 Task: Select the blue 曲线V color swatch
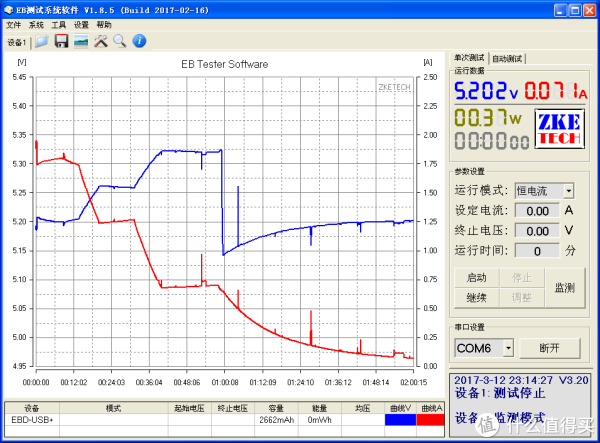click(400, 420)
